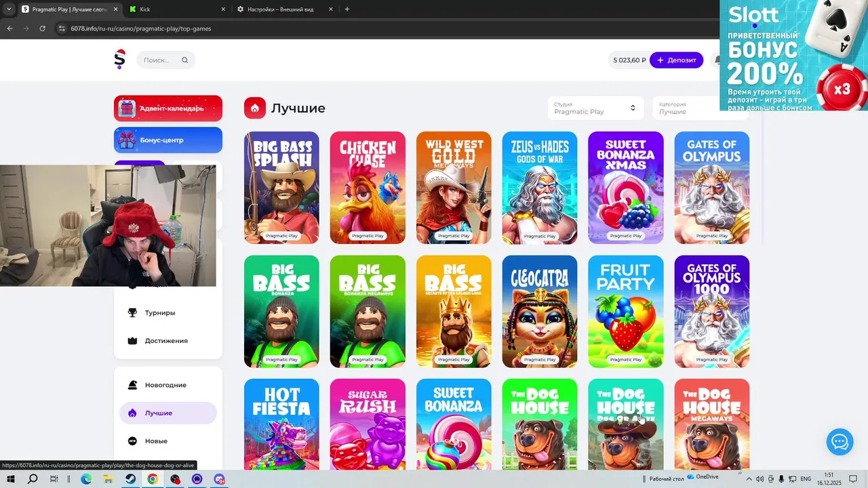Image resolution: width=868 pixels, height=488 pixels.
Task: Open the Gates of Olympus 1000 thumbnail
Action: tap(712, 312)
